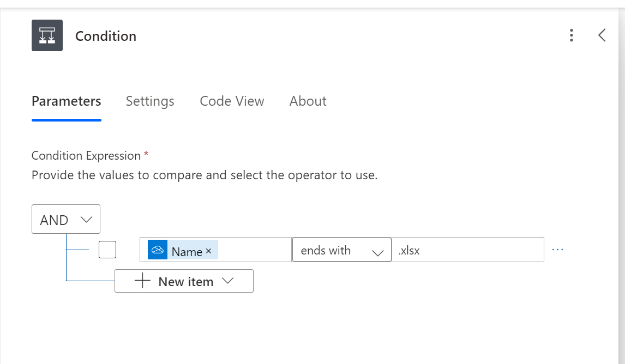
Task: Click the OneDrive icon in the Name token
Action: [158, 250]
